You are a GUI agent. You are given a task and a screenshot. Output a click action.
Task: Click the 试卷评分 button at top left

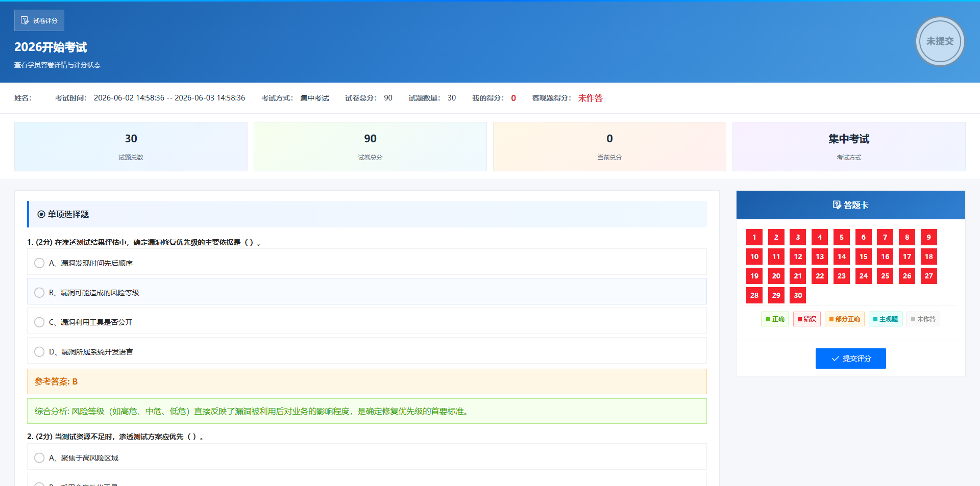tap(39, 20)
